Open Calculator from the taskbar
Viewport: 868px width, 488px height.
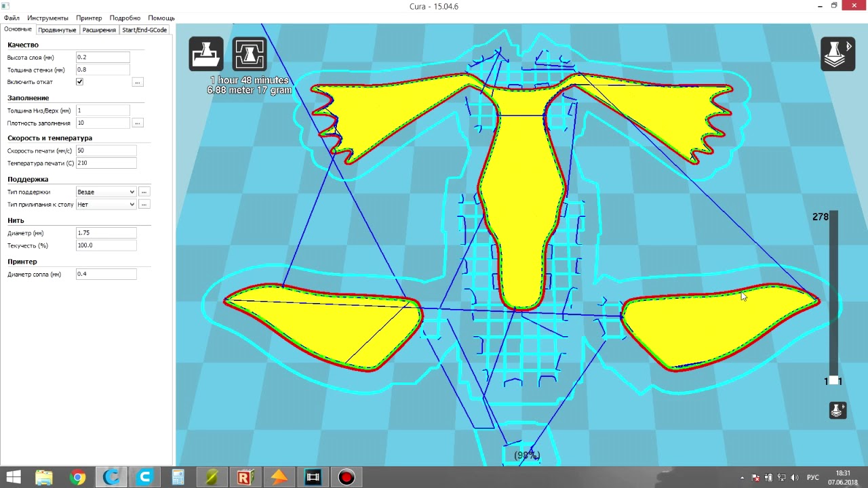[178, 477]
